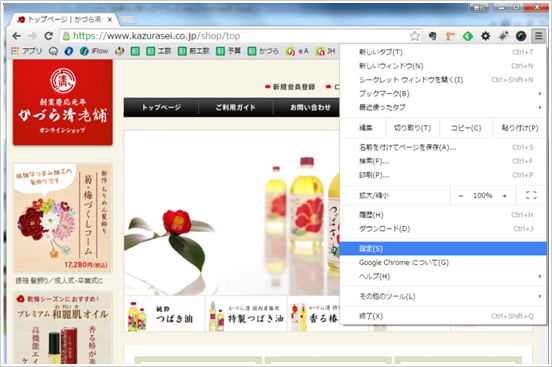Select 新しいウィンドウ(N) menu item
552x367 pixels.
coord(443,66)
